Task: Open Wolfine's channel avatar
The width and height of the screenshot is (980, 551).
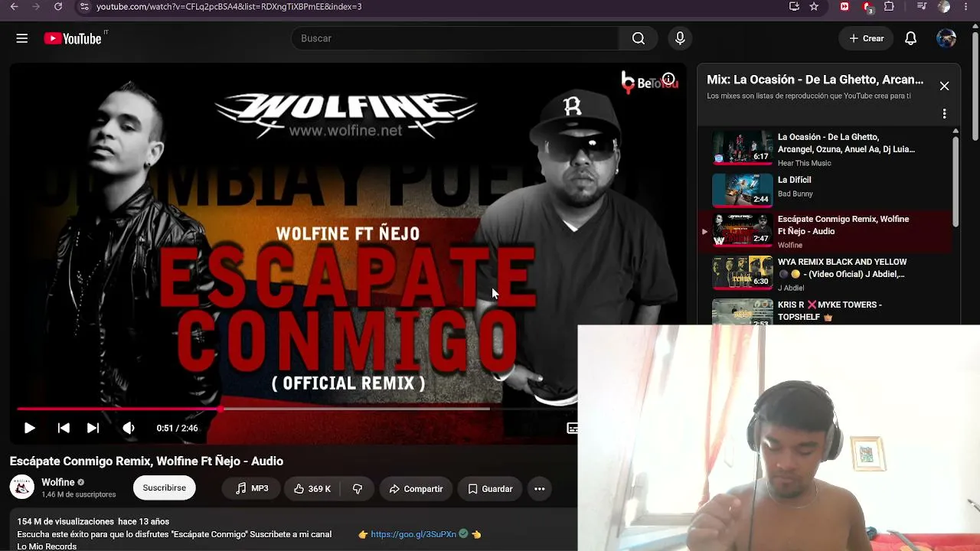Action: 22,487
